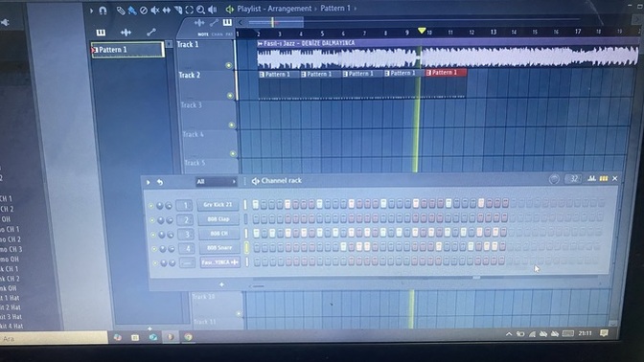The height and width of the screenshot is (362, 644).
Task: Click the playhead marker on the timeline
Action: 422,31
